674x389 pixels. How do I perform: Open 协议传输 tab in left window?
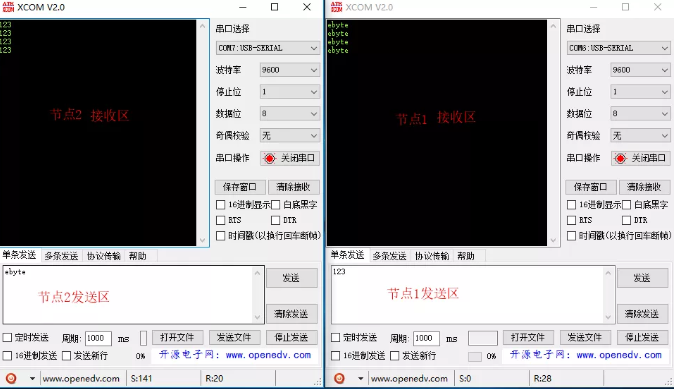[104, 256]
